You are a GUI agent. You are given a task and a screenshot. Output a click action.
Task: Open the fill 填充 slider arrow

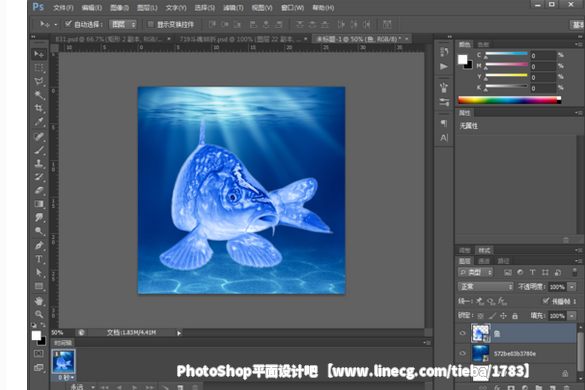[572, 316]
